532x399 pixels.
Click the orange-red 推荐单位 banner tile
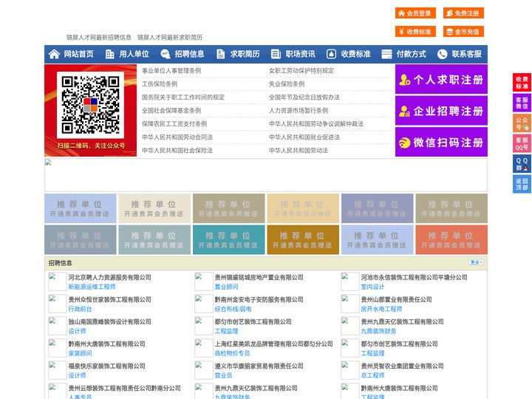tap(451, 239)
